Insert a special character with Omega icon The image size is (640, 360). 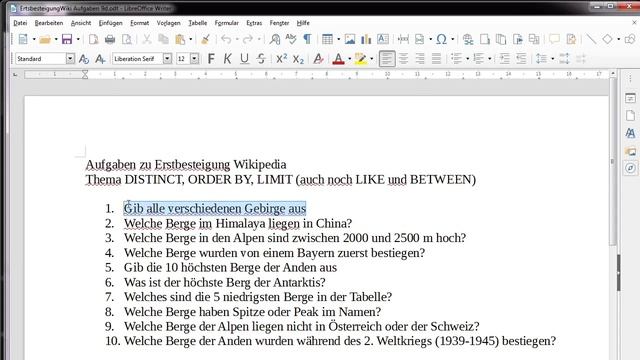[x=441, y=39]
